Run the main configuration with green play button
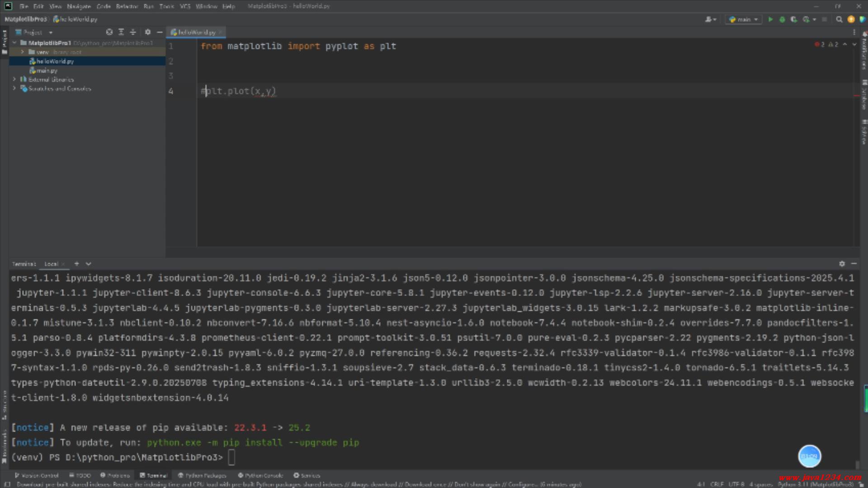Image resolution: width=868 pixels, height=488 pixels. coord(770,19)
